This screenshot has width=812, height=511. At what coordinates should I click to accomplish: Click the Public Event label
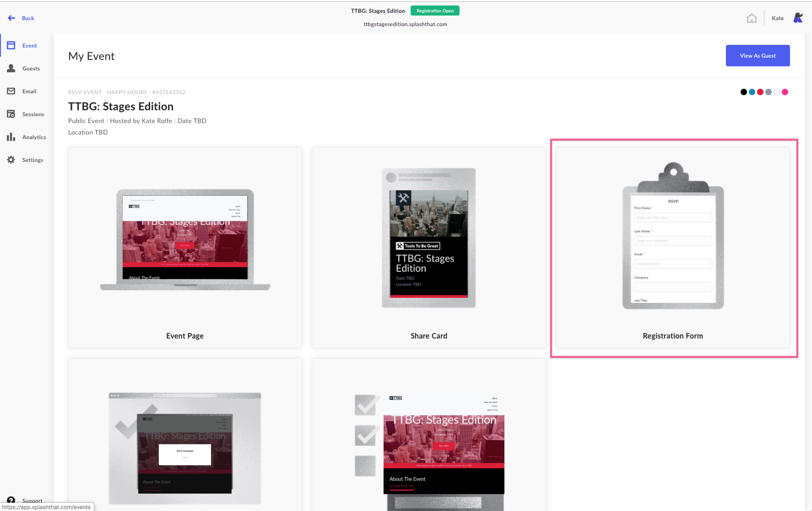click(x=86, y=121)
